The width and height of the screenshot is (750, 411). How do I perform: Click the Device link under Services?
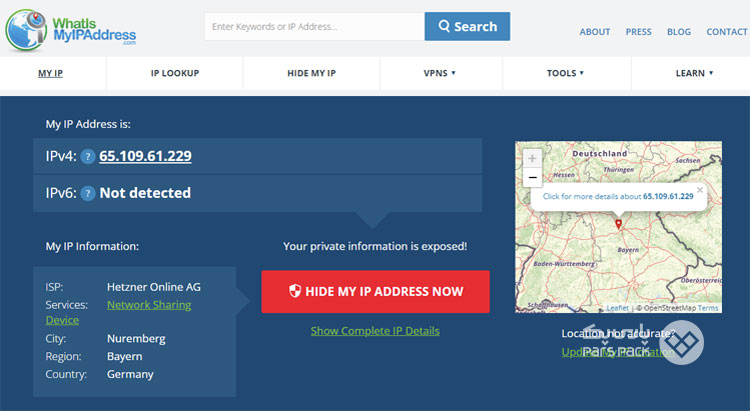62,320
